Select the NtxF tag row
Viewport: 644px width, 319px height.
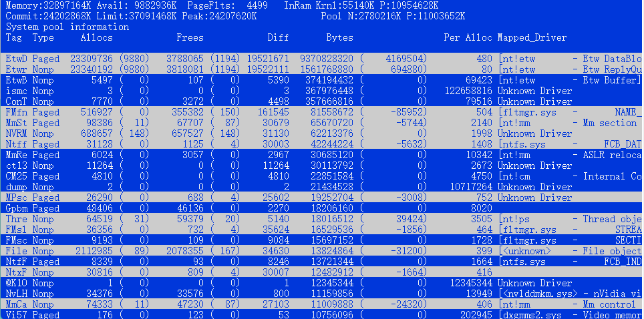coord(322,272)
